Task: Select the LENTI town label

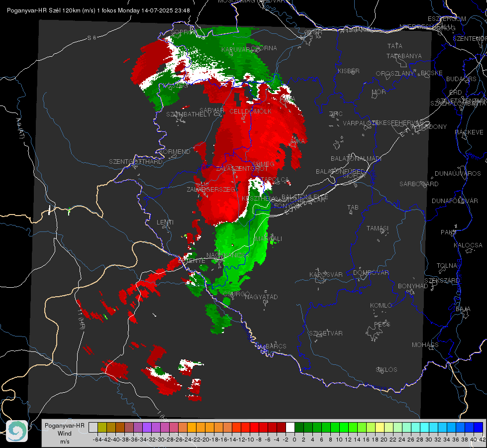Action: 165,223
